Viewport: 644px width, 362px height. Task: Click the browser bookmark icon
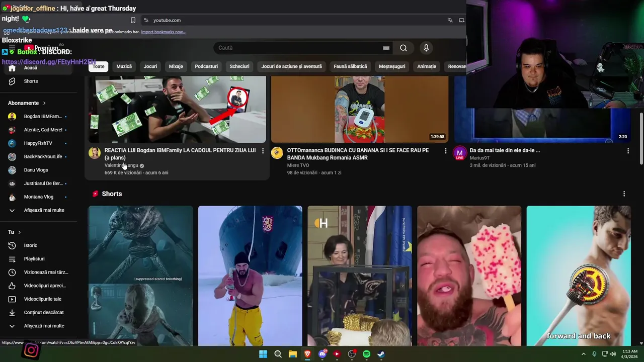[x=133, y=20]
